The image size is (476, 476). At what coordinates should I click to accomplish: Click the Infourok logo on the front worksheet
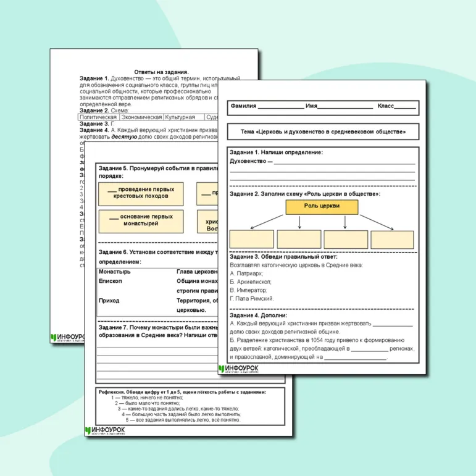(x=238, y=369)
